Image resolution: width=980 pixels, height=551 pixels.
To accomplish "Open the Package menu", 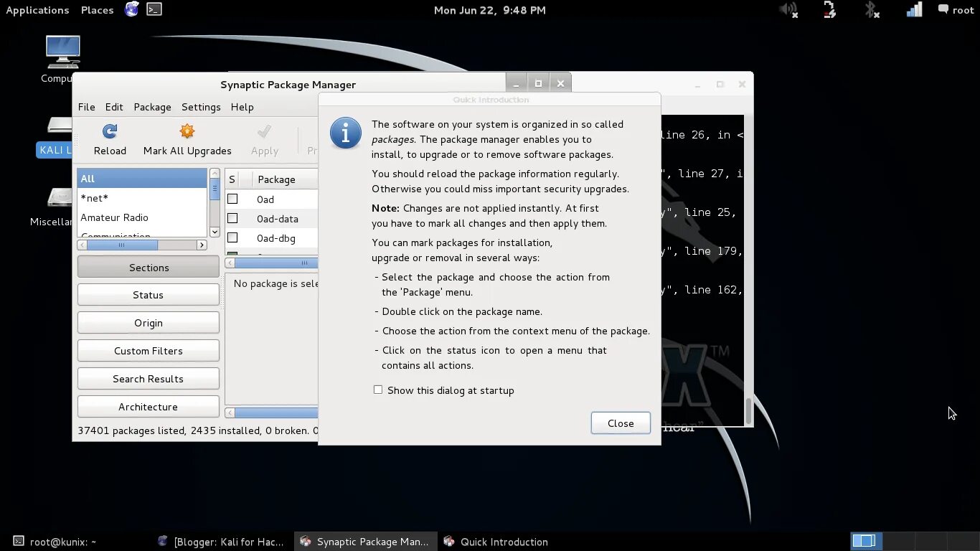I will pyautogui.click(x=152, y=107).
